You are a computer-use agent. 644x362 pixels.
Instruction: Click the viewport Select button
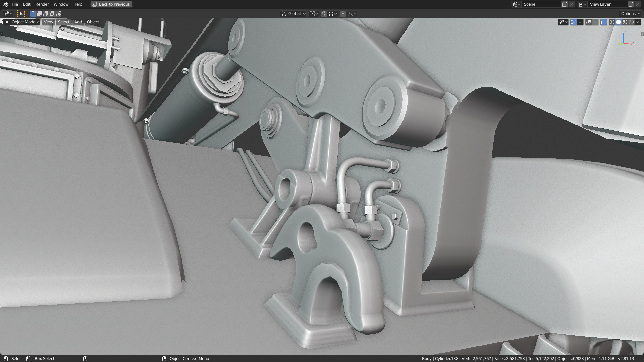[x=64, y=22]
